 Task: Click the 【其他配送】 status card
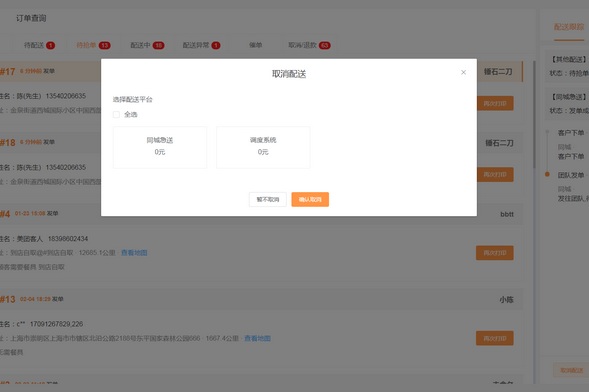click(567, 66)
